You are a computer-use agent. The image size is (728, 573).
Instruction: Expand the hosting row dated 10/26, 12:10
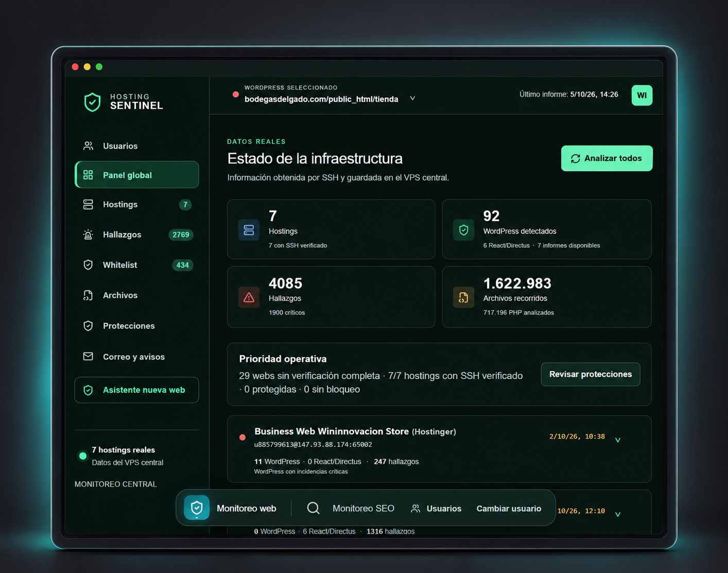(x=618, y=514)
